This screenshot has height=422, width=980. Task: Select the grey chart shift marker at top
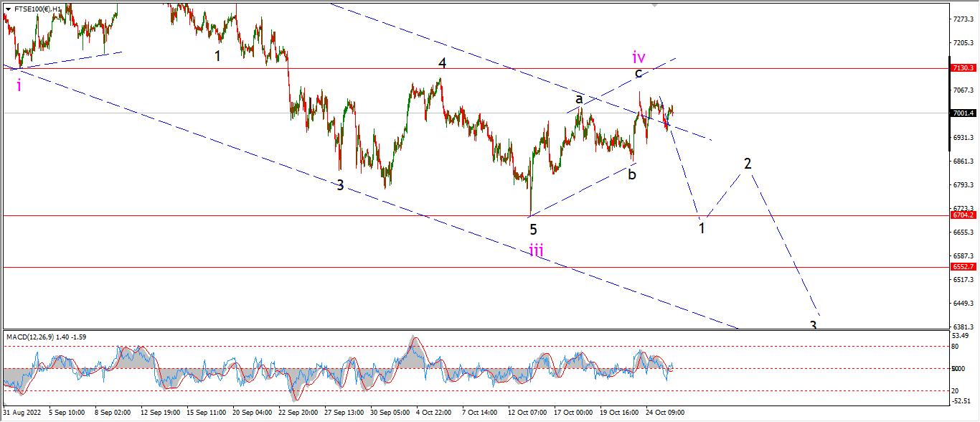(x=654, y=4)
